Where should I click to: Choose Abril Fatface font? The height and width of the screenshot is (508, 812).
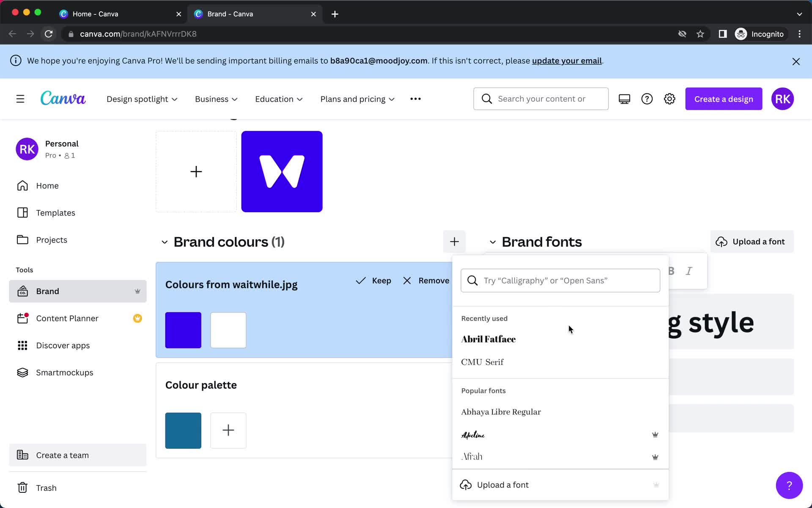coord(560,339)
